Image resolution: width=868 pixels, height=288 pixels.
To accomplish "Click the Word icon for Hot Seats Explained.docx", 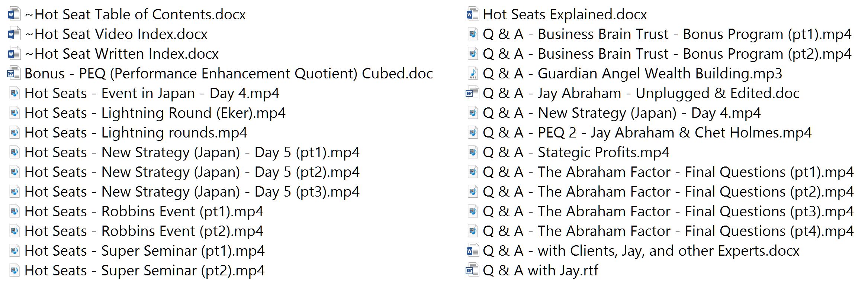I will click(473, 14).
